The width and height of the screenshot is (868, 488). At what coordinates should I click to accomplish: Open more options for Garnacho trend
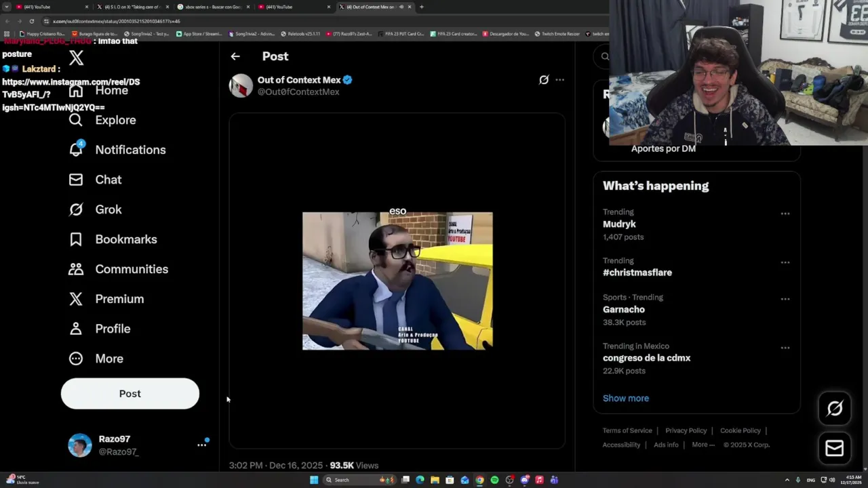coord(785,299)
